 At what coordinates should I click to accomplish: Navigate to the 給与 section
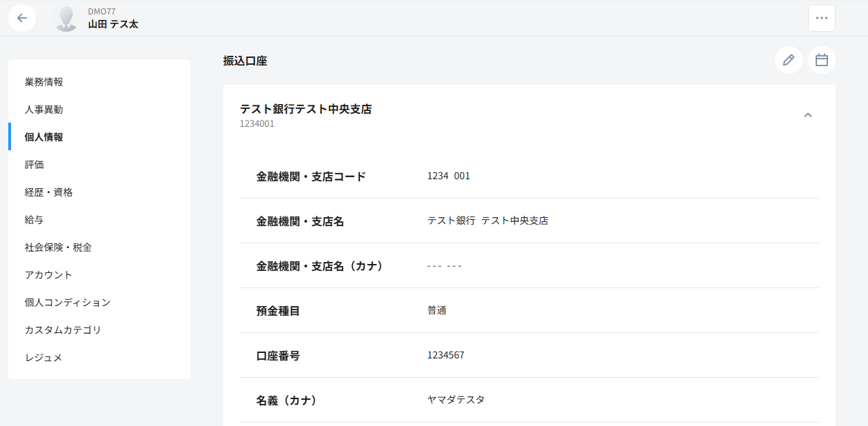34,220
